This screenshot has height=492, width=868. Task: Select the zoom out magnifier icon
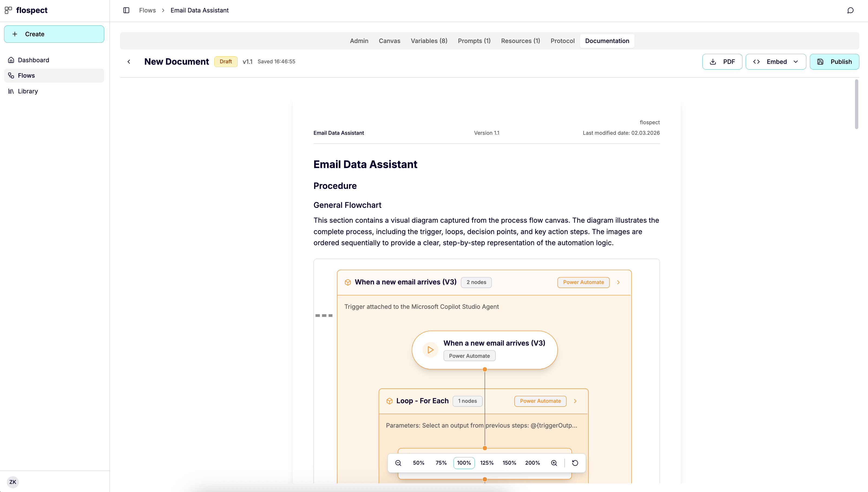click(398, 463)
